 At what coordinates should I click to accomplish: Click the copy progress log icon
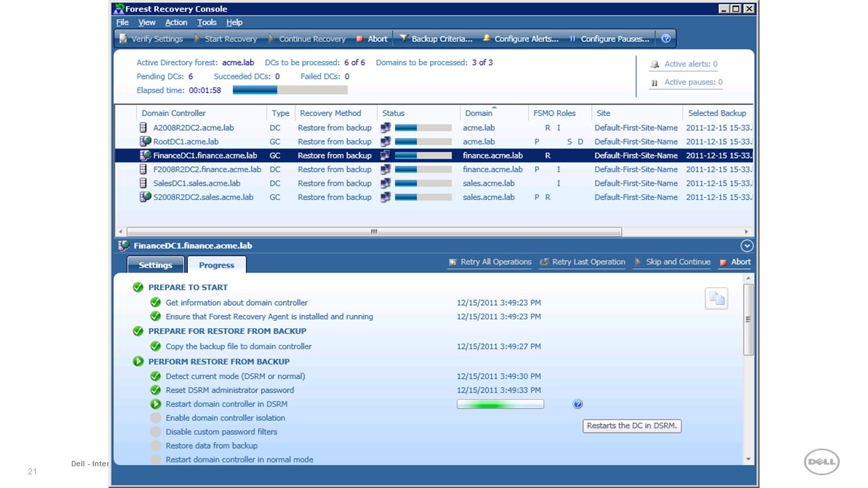click(717, 298)
